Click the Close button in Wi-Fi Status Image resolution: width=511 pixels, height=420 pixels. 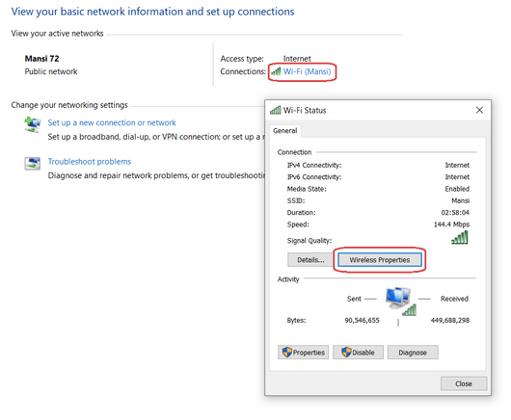(x=464, y=383)
